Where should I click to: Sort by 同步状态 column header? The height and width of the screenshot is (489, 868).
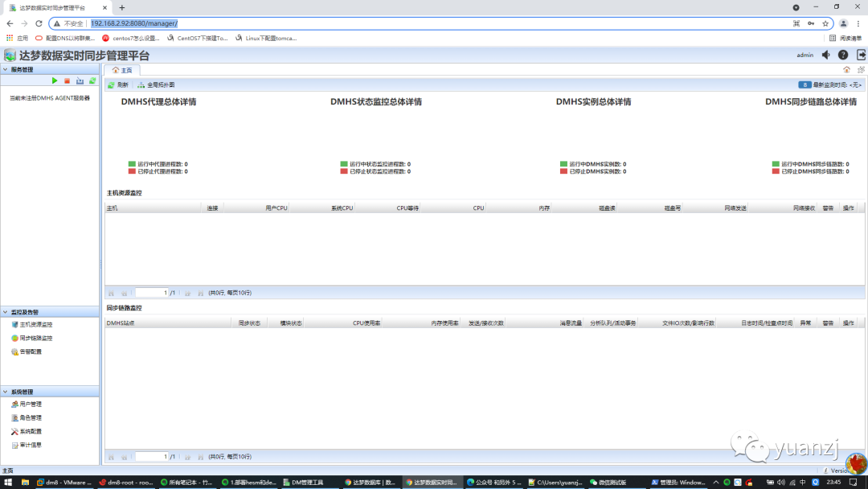(249, 323)
